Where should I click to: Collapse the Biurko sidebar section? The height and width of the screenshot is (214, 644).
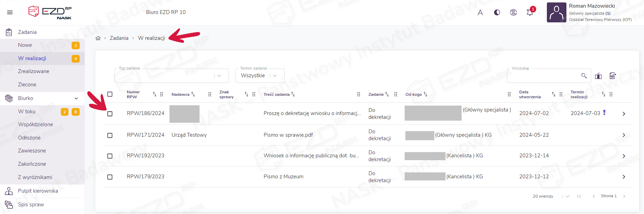tap(76, 98)
